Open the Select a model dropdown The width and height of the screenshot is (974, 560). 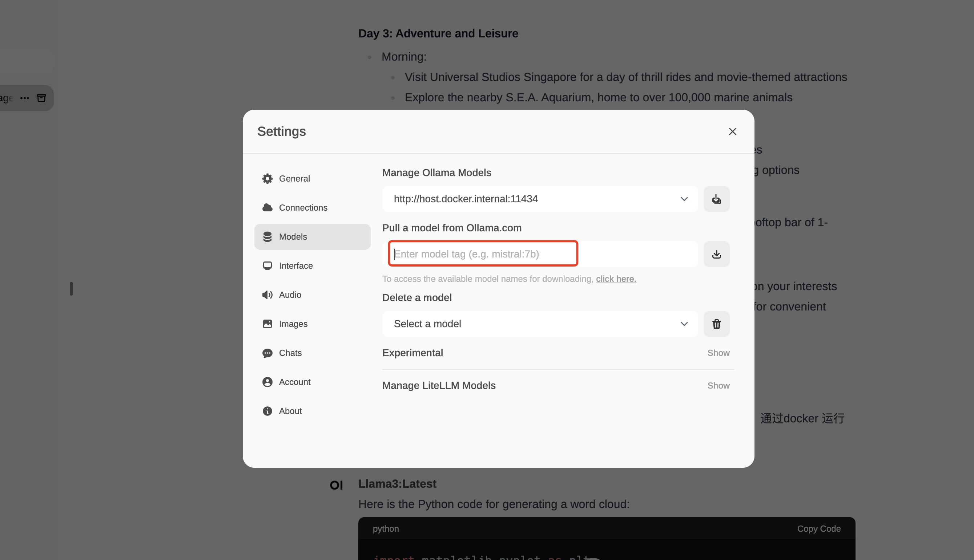tap(540, 324)
